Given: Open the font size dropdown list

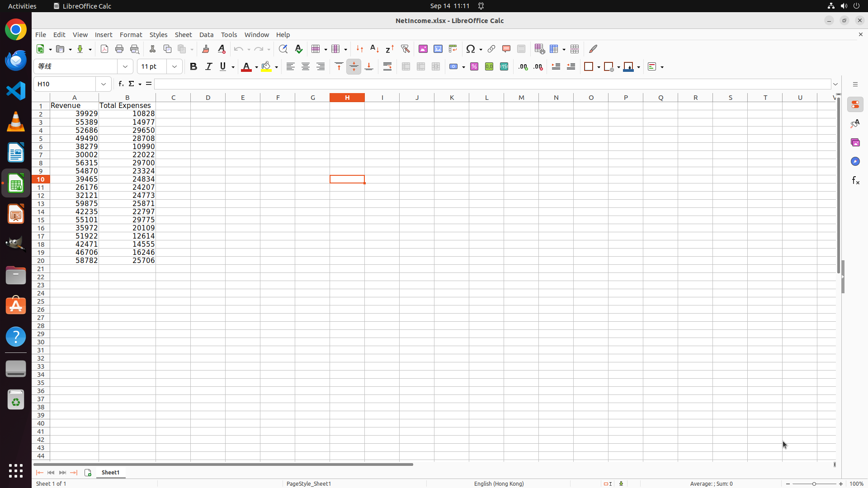Looking at the screenshot, I should (x=175, y=67).
